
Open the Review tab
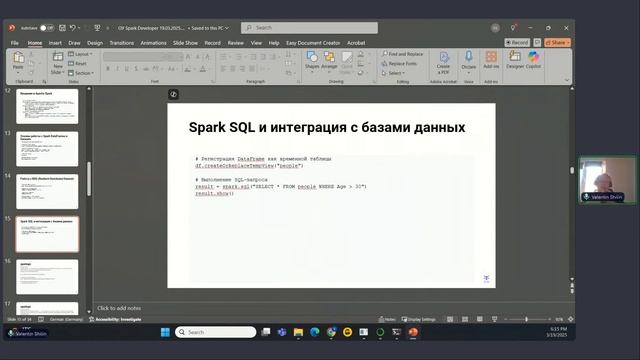tap(236, 43)
